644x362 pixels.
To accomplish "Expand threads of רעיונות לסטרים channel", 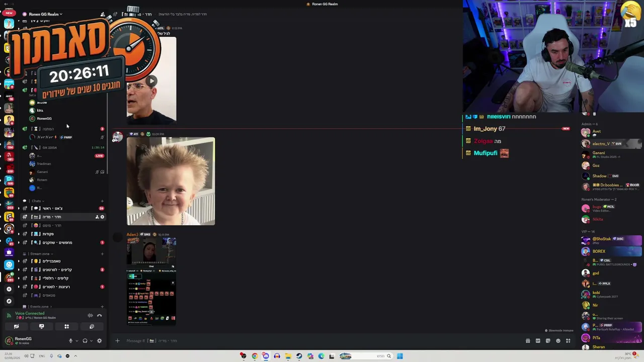I will (x=19, y=287).
